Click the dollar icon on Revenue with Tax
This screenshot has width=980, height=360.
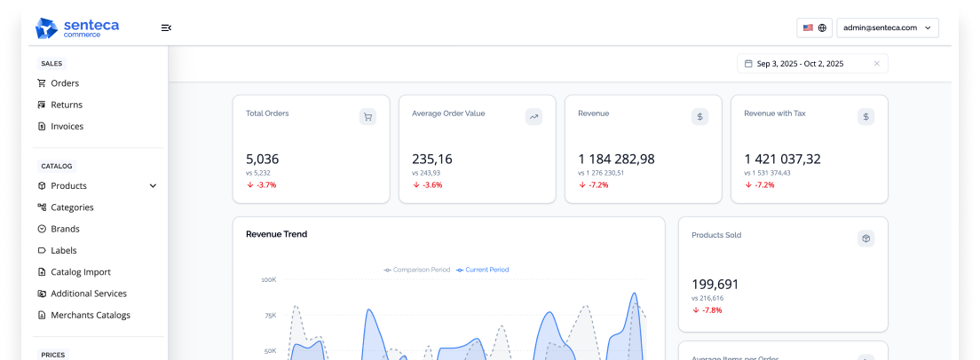[x=865, y=117]
